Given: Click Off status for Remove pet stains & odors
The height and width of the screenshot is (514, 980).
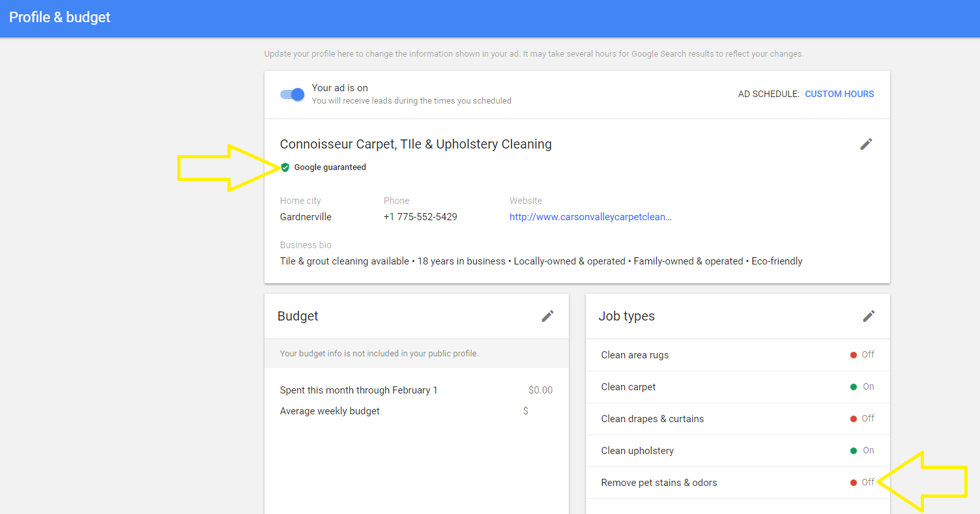Looking at the screenshot, I should 867,483.
